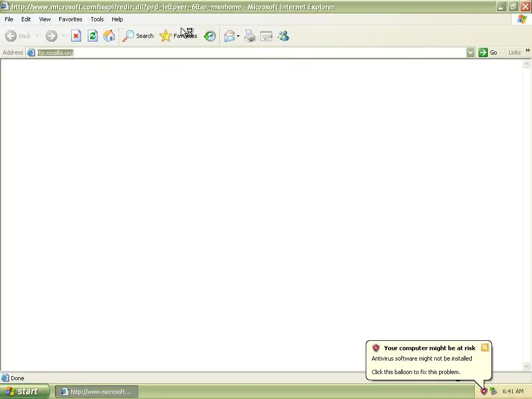Expand the address bar dropdown list
Viewport: 532px width, 399px height.
tap(470, 52)
